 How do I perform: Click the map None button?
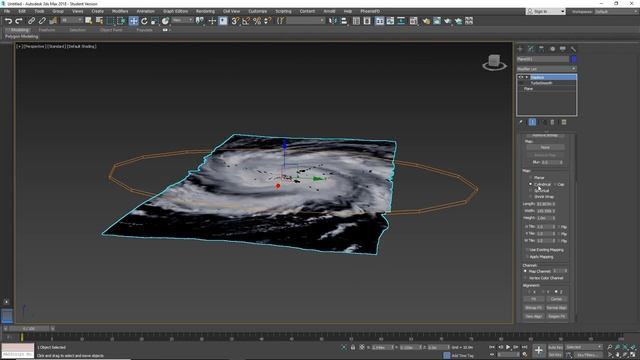(x=545, y=147)
